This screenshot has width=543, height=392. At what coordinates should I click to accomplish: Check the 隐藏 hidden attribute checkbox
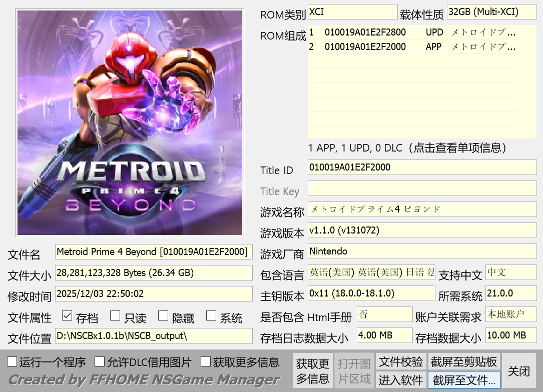pos(163,316)
